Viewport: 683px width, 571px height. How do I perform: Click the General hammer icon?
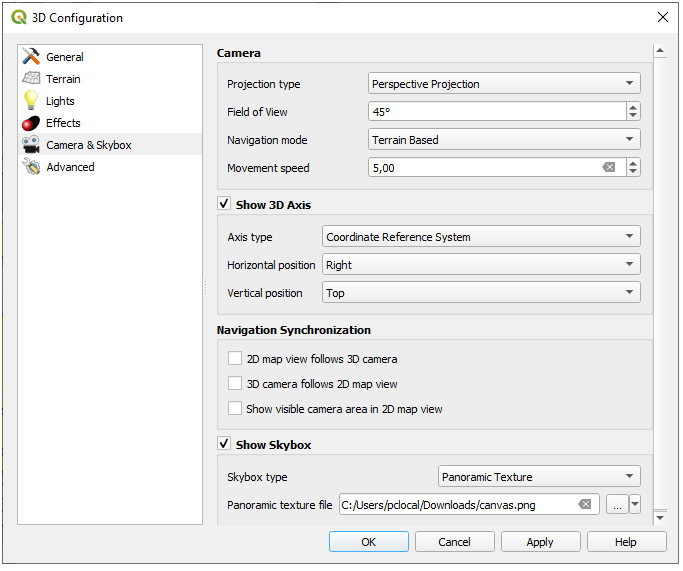31,57
